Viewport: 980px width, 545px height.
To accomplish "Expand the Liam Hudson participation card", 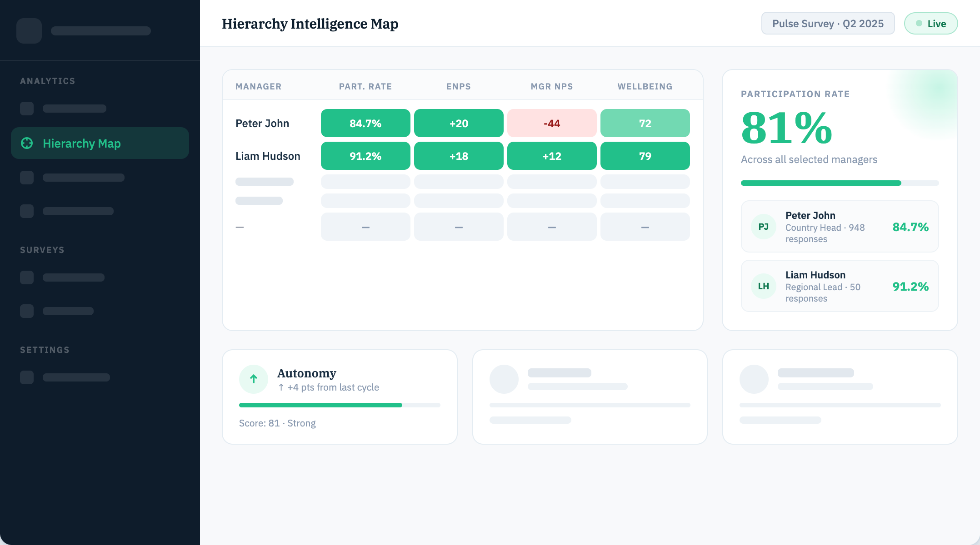I will 840,286.
